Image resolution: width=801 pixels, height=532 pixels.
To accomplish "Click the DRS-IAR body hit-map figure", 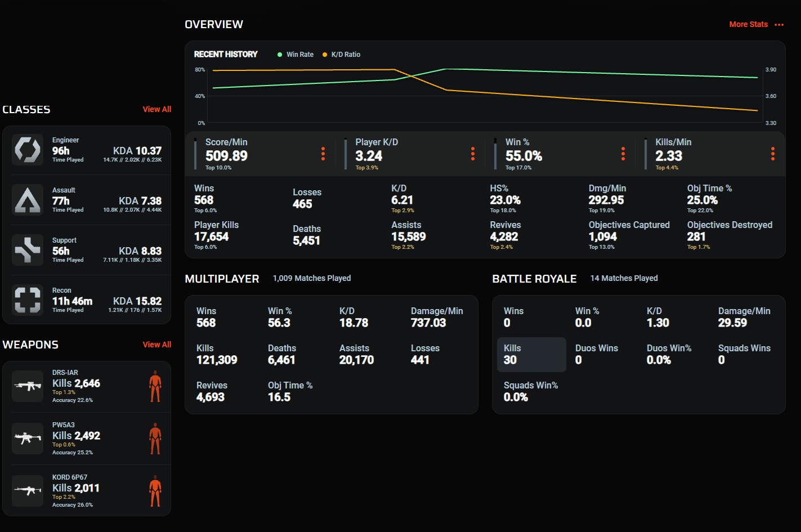I will pos(155,386).
